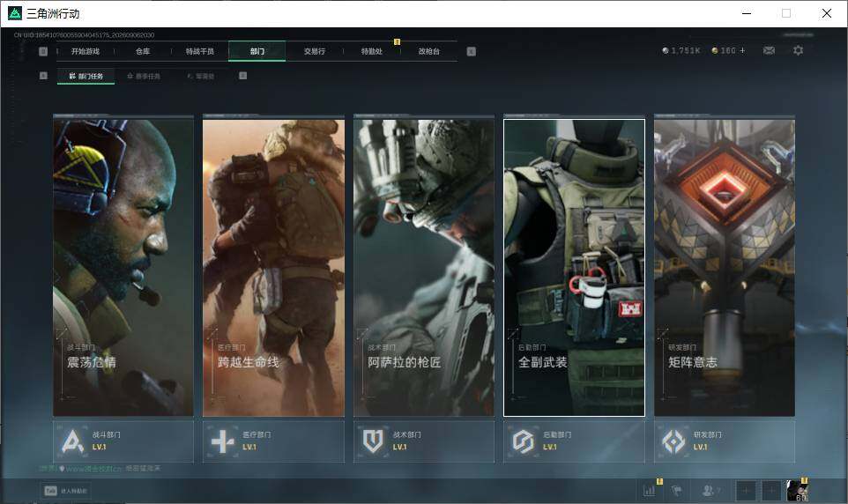This screenshot has width=848, height=504.
Task: Click the expand arrow on 震荡危情 card
Action: 62,334
